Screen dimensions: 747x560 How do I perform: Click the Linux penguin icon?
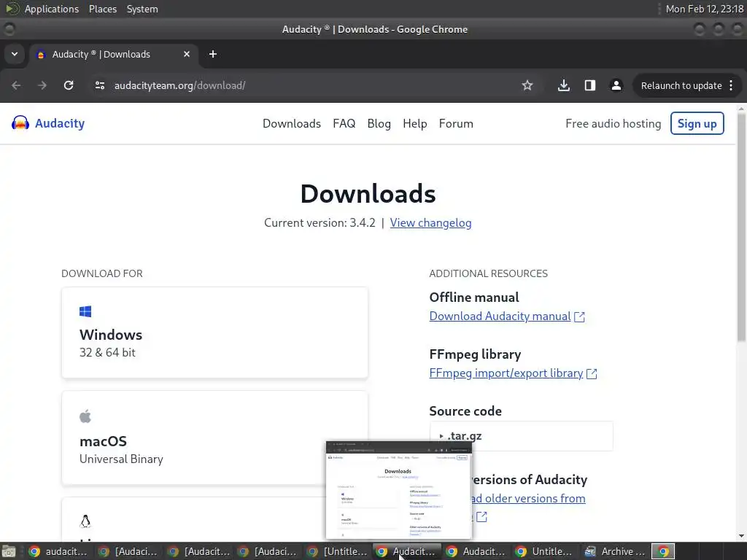[x=85, y=521]
